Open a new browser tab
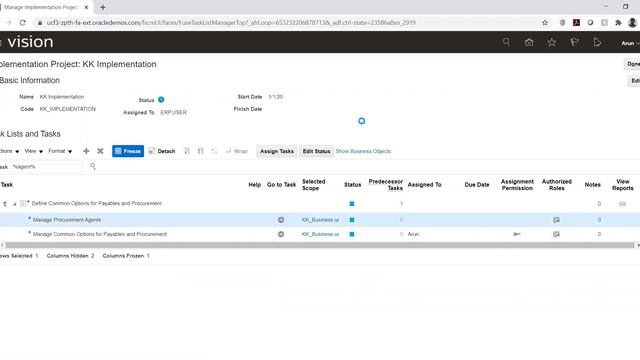This screenshot has height=360, width=640. pyautogui.click(x=103, y=7)
